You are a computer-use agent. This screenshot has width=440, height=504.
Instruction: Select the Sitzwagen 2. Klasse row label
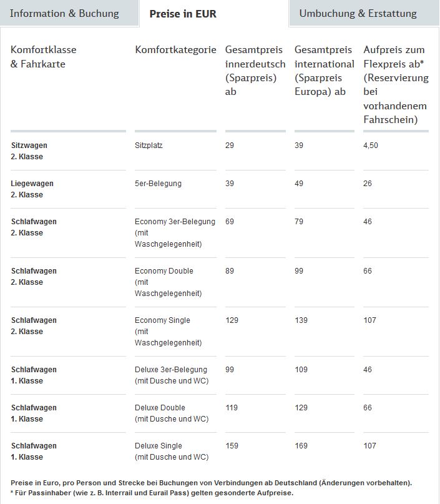(29, 151)
